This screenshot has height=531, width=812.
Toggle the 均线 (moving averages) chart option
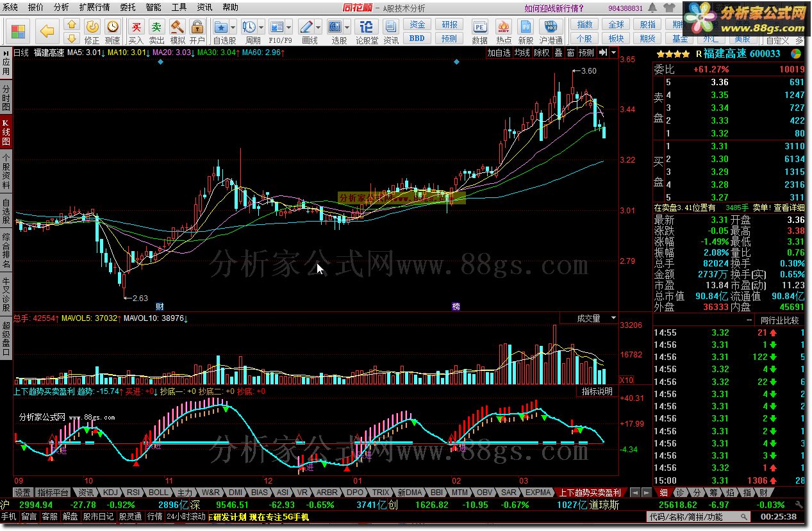(x=522, y=53)
